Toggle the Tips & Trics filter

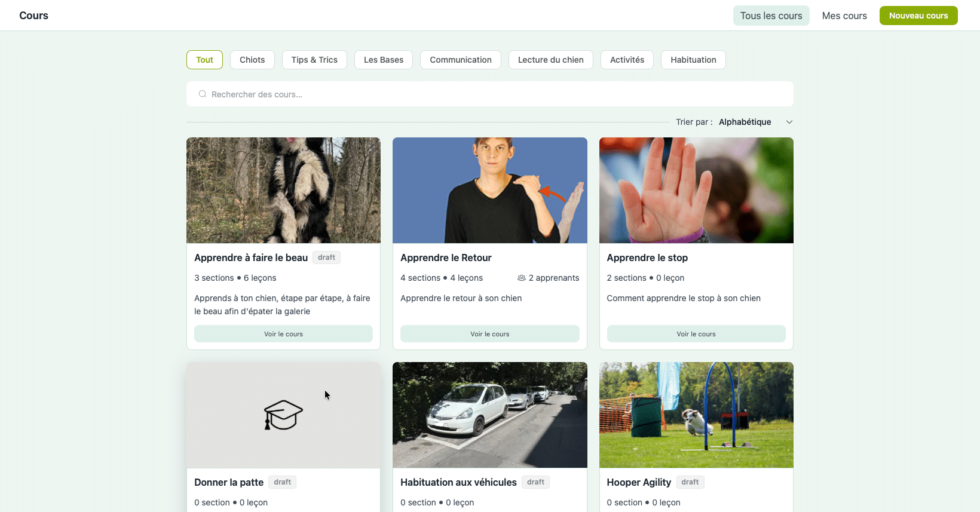click(314, 60)
